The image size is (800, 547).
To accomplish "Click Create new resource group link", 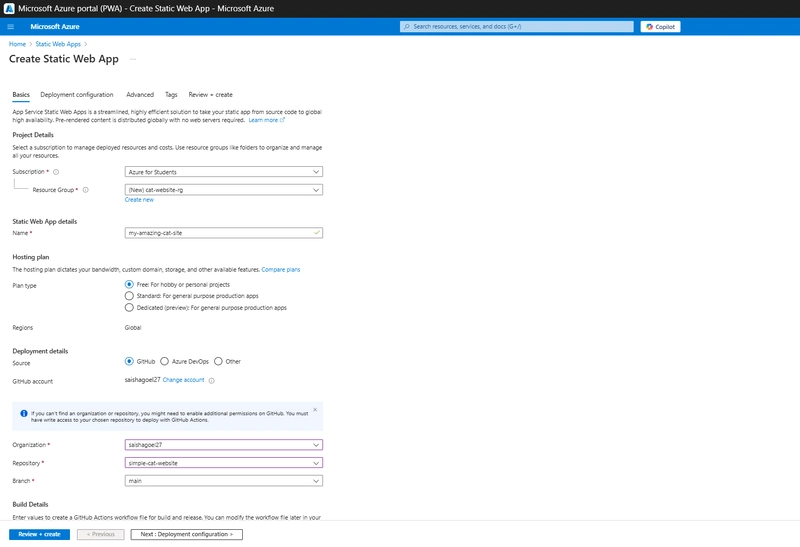I will coord(139,200).
